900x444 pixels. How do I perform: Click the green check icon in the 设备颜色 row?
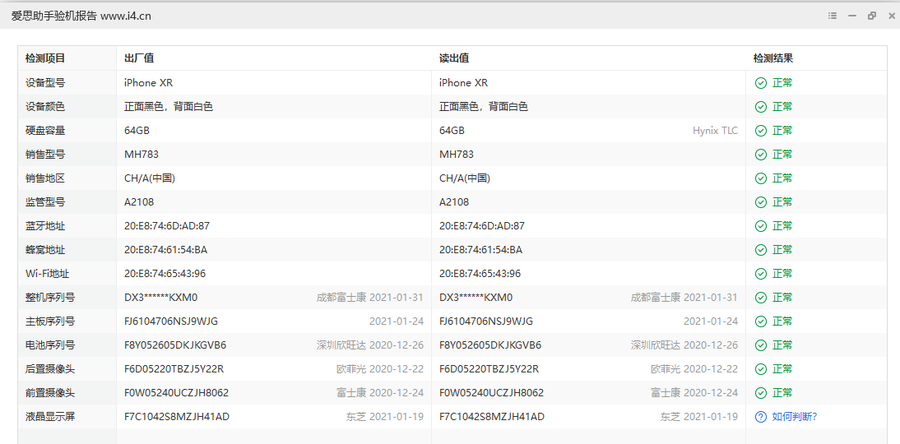(761, 107)
